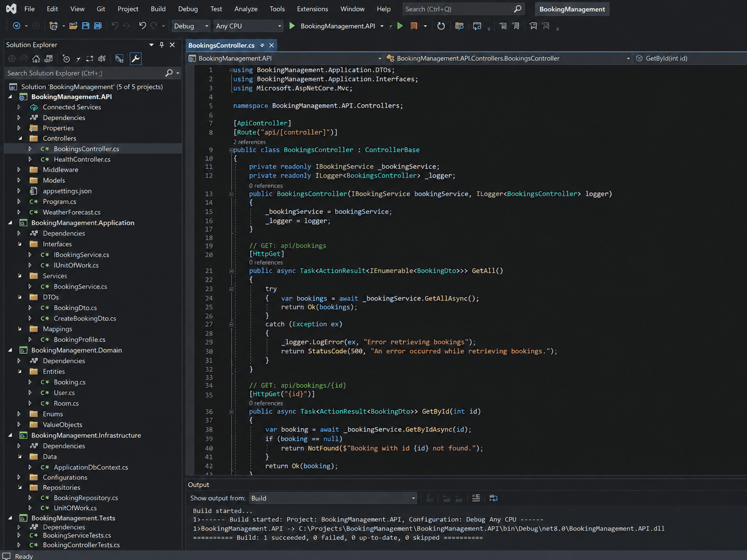The image size is (747, 560).
Task: Click the decrease indent toolbar icon
Action: click(502, 26)
